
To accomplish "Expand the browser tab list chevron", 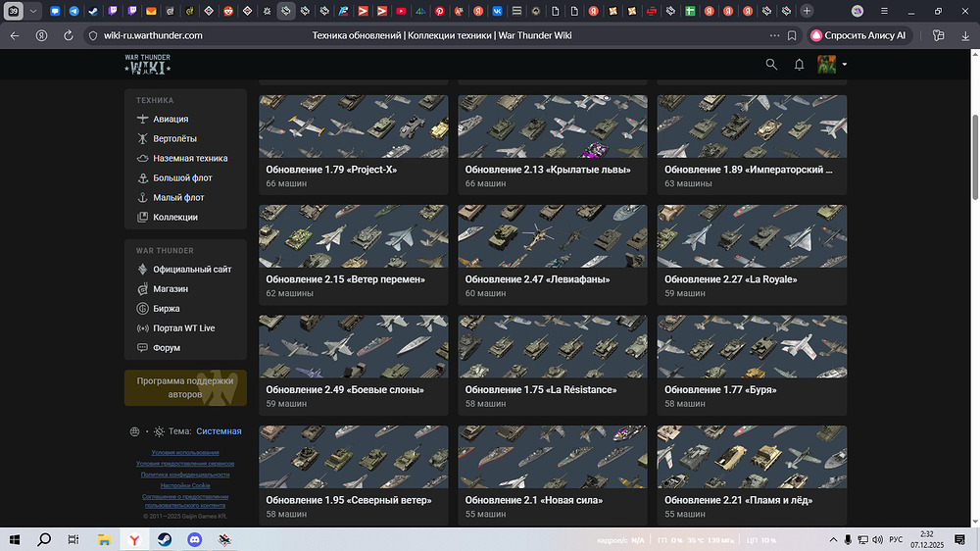I will pyautogui.click(x=34, y=11).
